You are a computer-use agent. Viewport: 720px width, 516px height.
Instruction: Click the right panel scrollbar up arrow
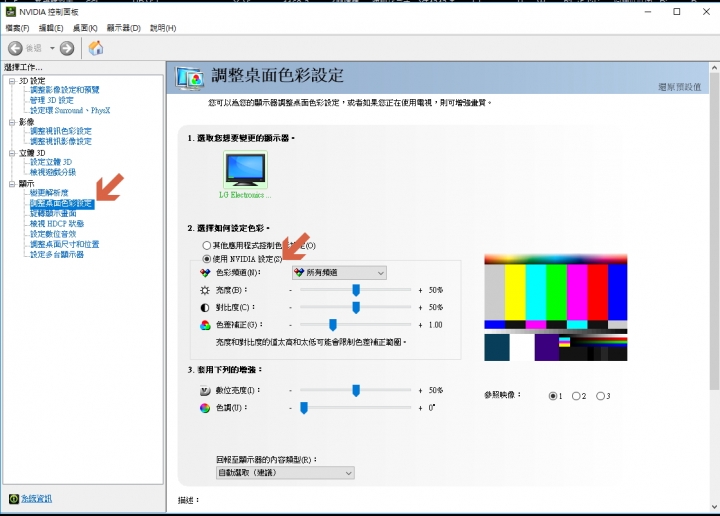(x=714, y=67)
